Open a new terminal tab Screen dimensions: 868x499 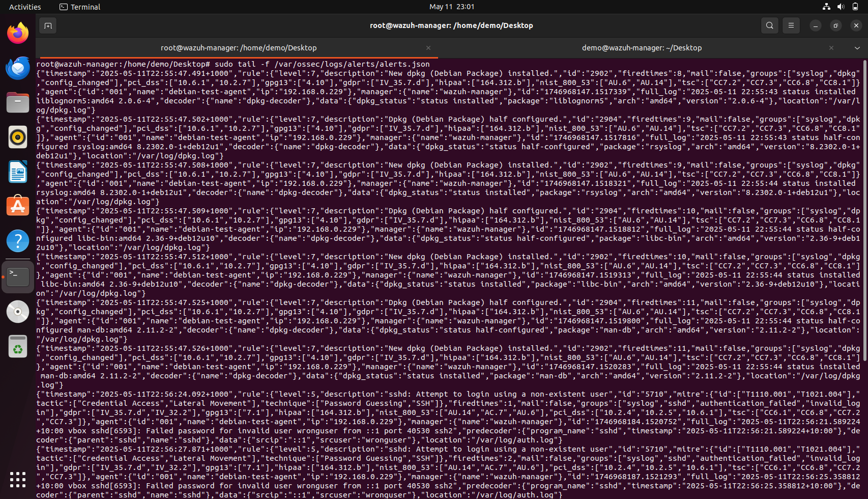[x=48, y=25]
